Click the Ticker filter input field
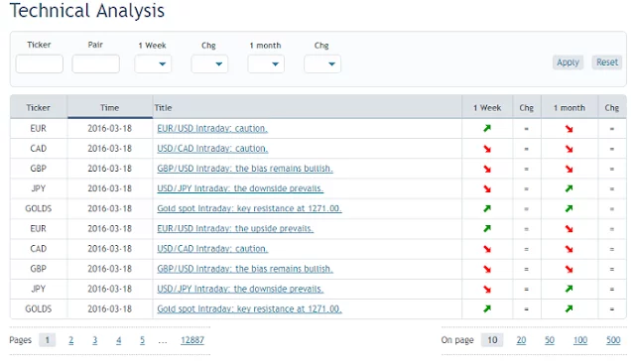The width and height of the screenshot is (635, 364). click(x=40, y=64)
